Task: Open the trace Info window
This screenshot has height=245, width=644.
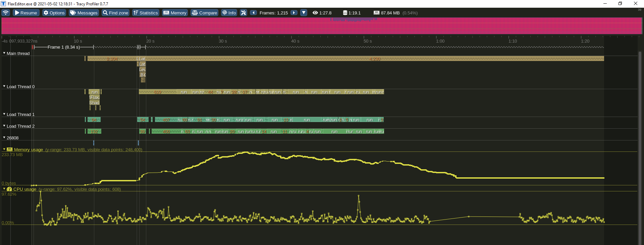Action: click(x=229, y=13)
